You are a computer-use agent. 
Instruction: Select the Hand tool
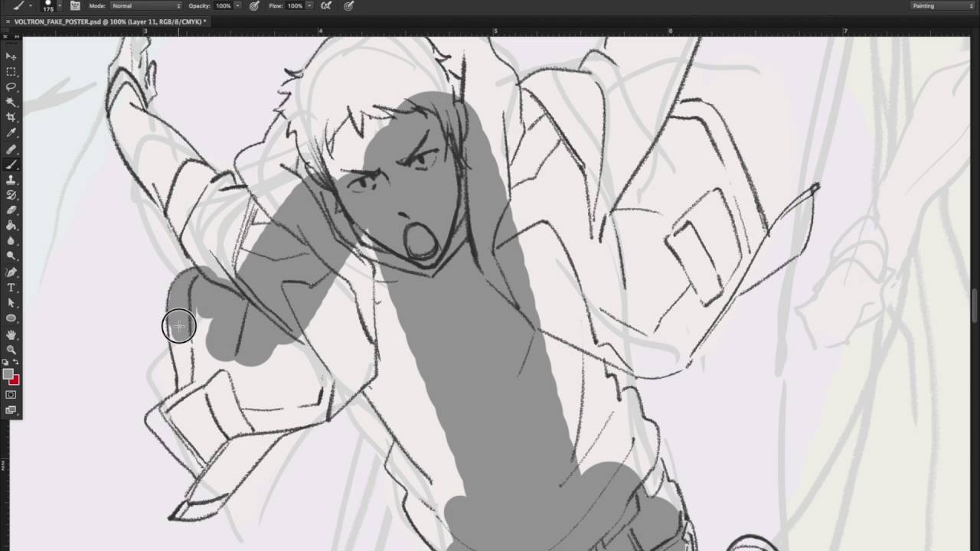click(11, 334)
